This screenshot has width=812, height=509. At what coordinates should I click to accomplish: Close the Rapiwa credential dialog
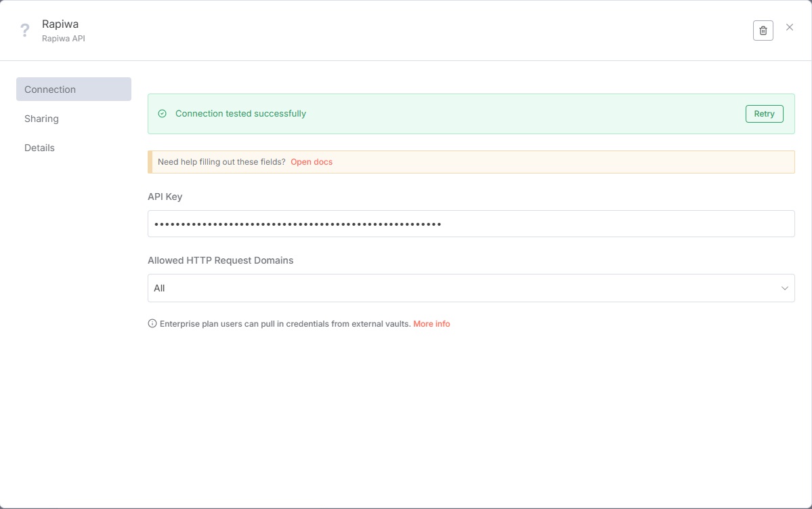[790, 27]
